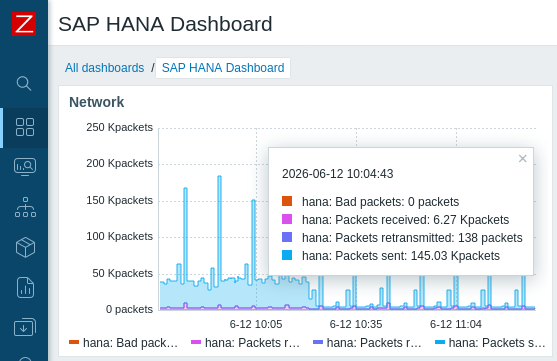
Task: Click the 50 Kpackets axis label
Action: pyautogui.click(x=123, y=273)
